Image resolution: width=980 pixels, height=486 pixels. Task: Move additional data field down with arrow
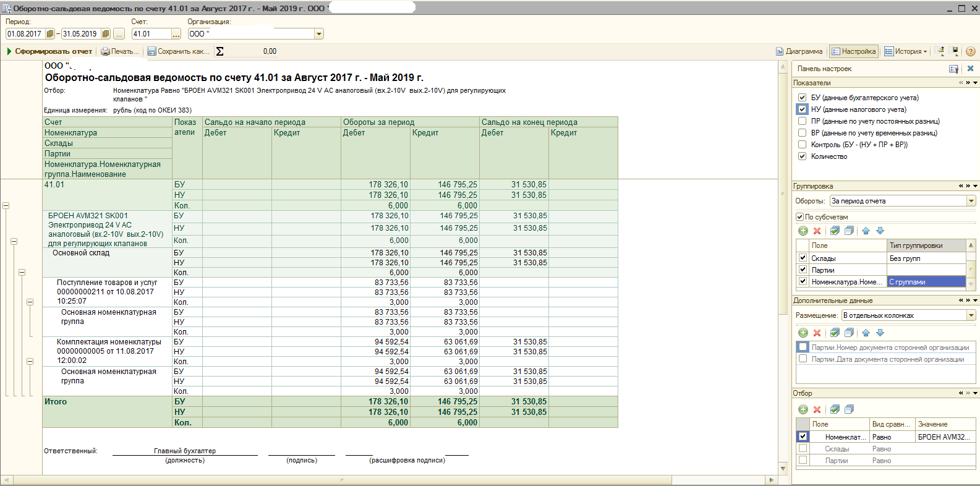[x=880, y=333]
